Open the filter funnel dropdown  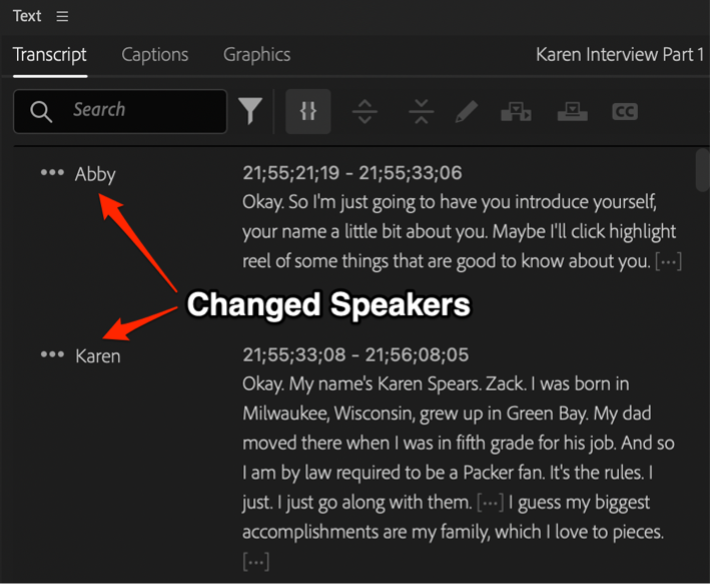[250, 111]
